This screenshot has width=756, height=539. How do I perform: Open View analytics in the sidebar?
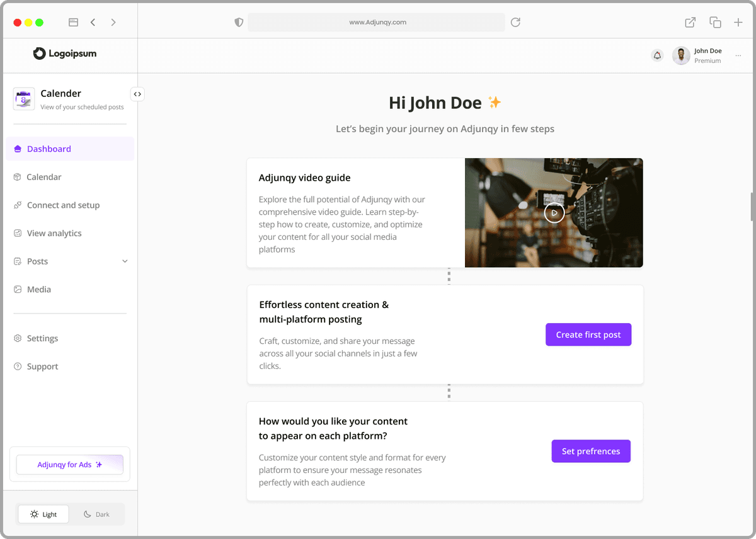(x=54, y=233)
